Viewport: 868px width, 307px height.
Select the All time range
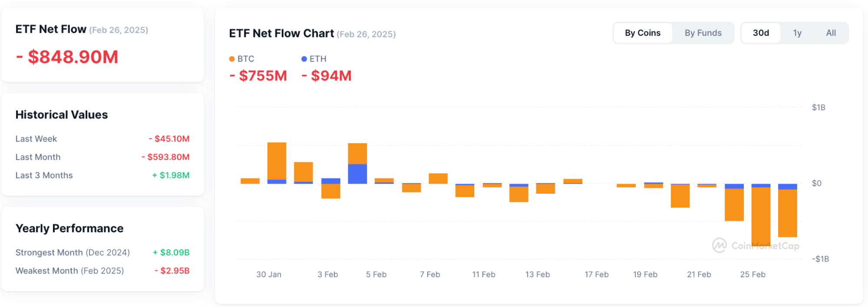(x=831, y=33)
